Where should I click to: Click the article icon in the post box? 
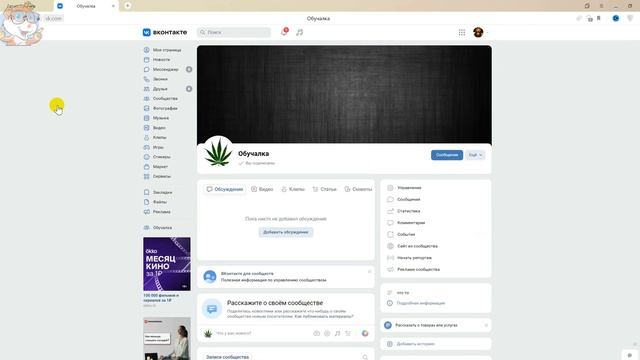(x=348, y=333)
